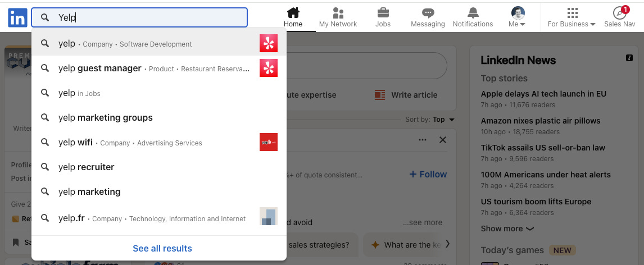This screenshot has height=265, width=644.
Task: Select yelp guest manager suggestion
Action: coord(159,68)
